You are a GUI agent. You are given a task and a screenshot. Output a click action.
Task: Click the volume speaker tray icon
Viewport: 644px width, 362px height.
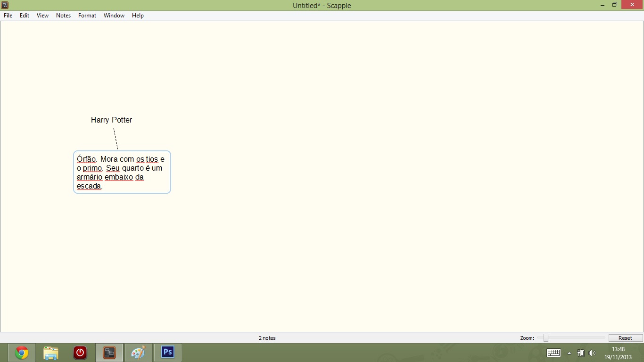coord(592,353)
